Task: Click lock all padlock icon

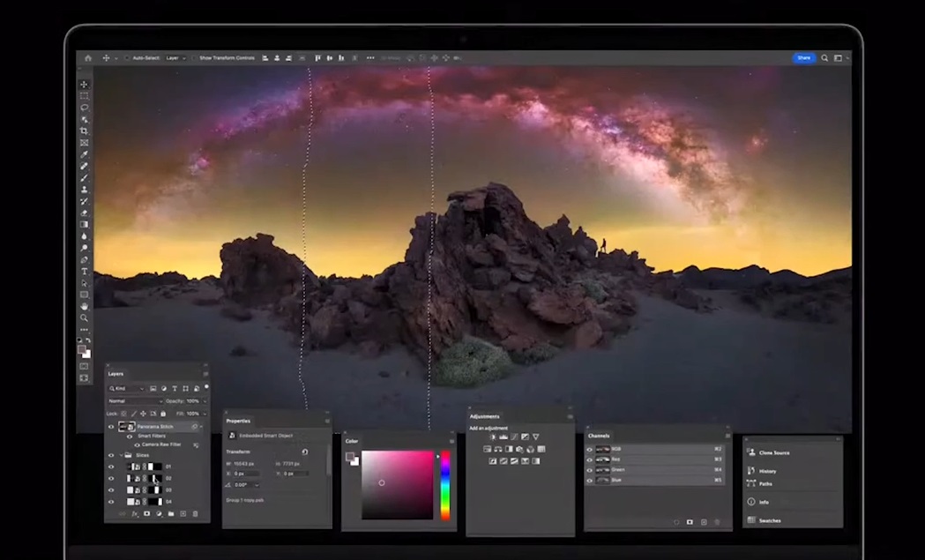Action: pyautogui.click(x=163, y=414)
